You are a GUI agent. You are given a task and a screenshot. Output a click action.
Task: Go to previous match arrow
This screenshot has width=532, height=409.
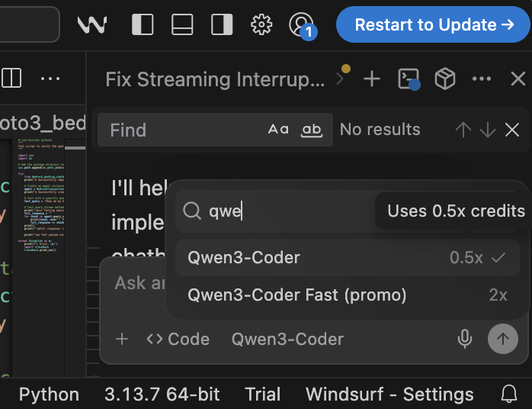tap(463, 130)
